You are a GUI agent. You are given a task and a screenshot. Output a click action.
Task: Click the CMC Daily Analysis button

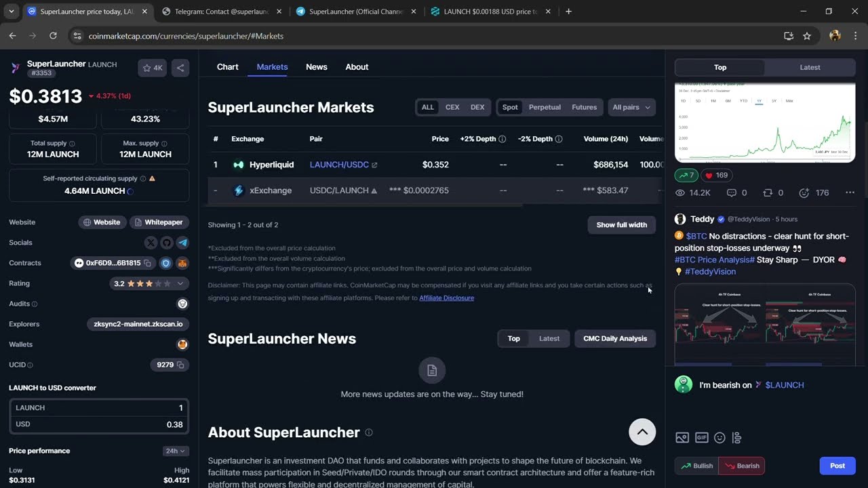pos(615,338)
